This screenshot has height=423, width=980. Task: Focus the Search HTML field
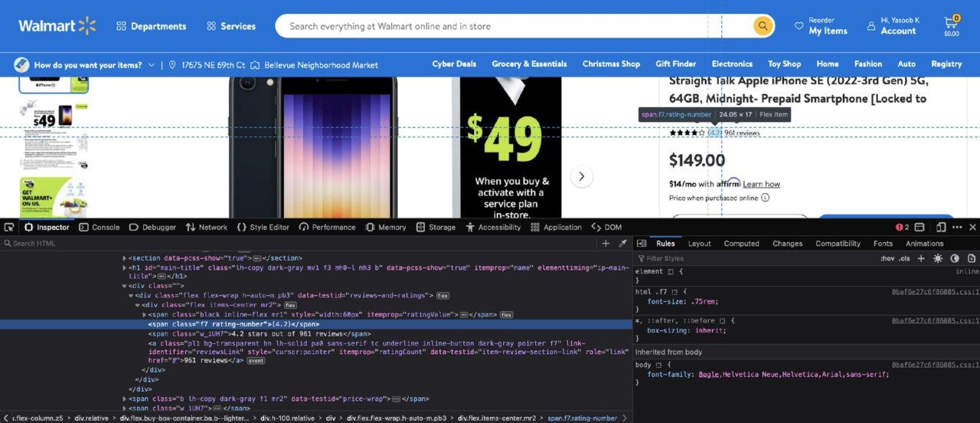coord(299,243)
